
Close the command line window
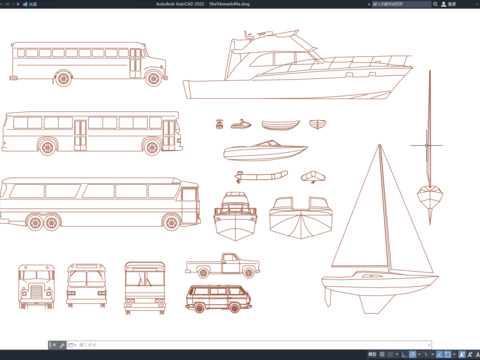click(x=54, y=345)
